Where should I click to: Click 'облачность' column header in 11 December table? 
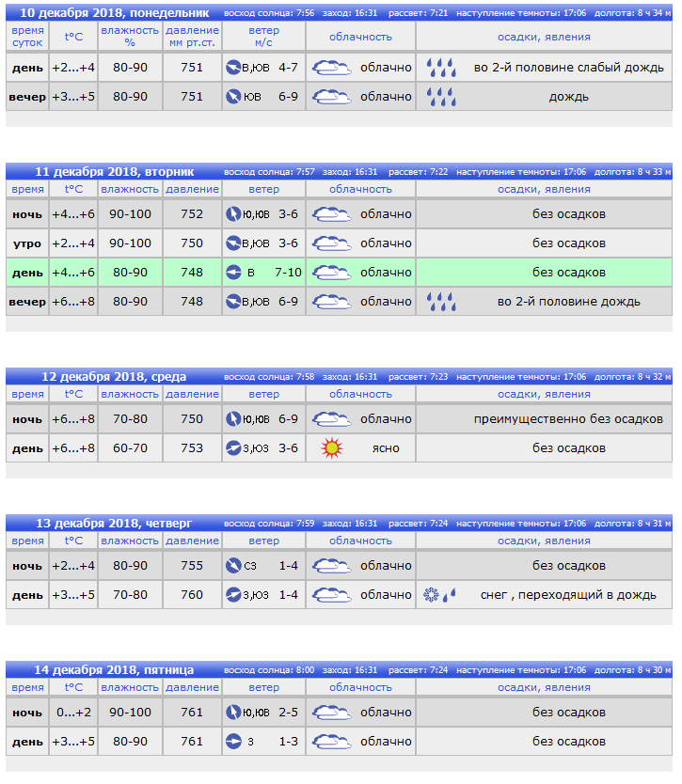click(x=360, y=189)
